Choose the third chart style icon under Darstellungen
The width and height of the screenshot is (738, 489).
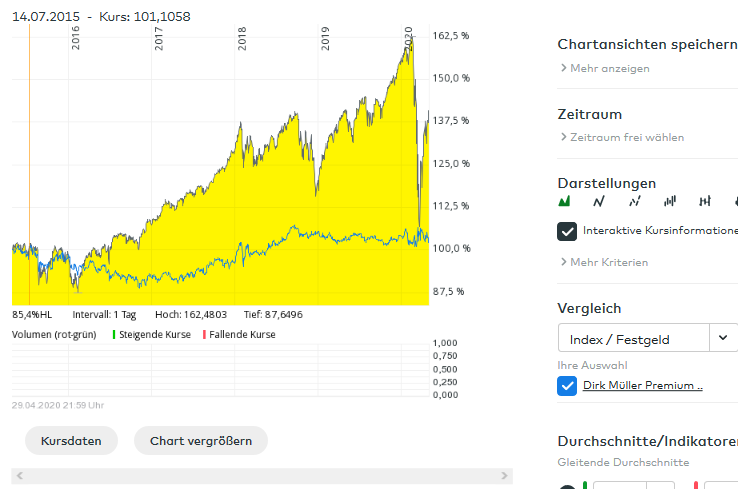click(634, 202)
